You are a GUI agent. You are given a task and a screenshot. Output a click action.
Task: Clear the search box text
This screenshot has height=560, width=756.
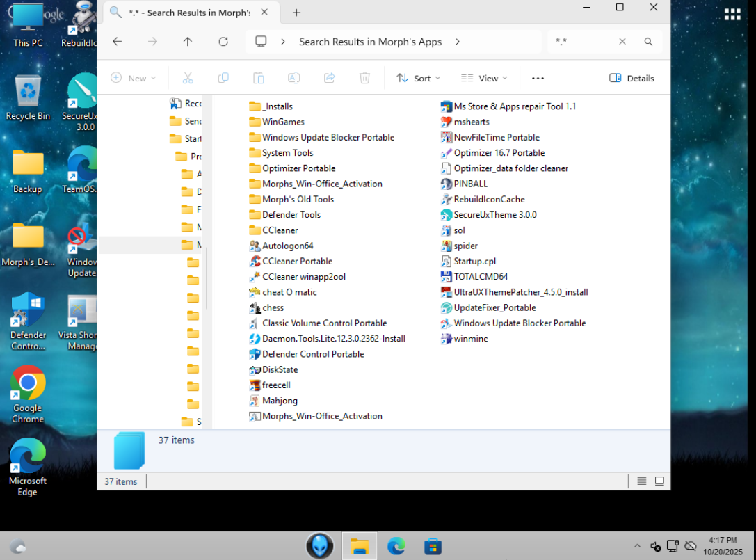pyautogui.click(x=622, y=42)
